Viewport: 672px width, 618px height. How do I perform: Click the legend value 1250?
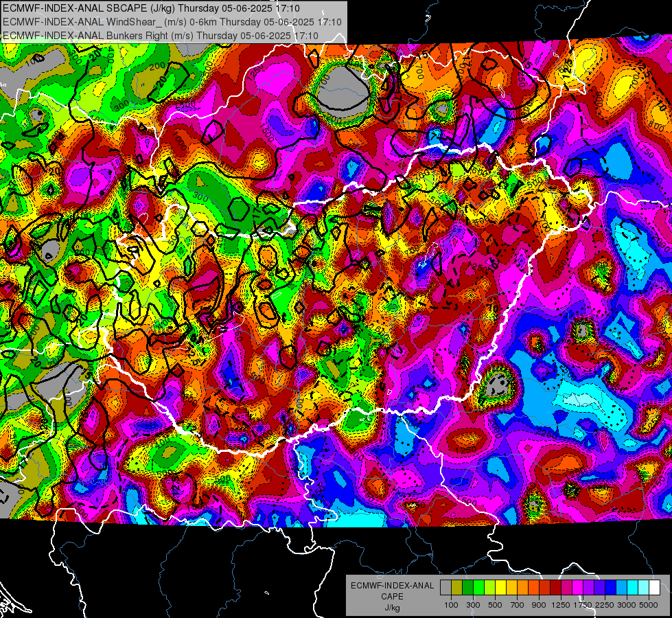click(561, 605)
